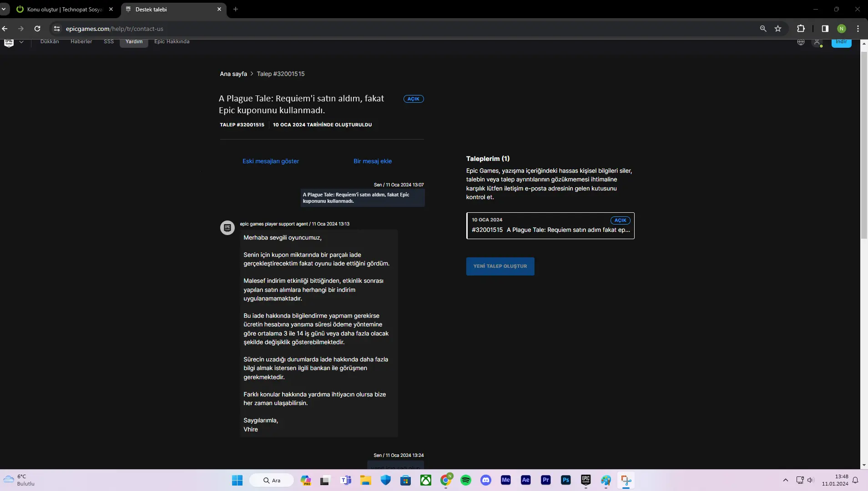Open Snipping Tool from taskbar
This screenshot has width=868, height=491.
(x=626, y=481)
